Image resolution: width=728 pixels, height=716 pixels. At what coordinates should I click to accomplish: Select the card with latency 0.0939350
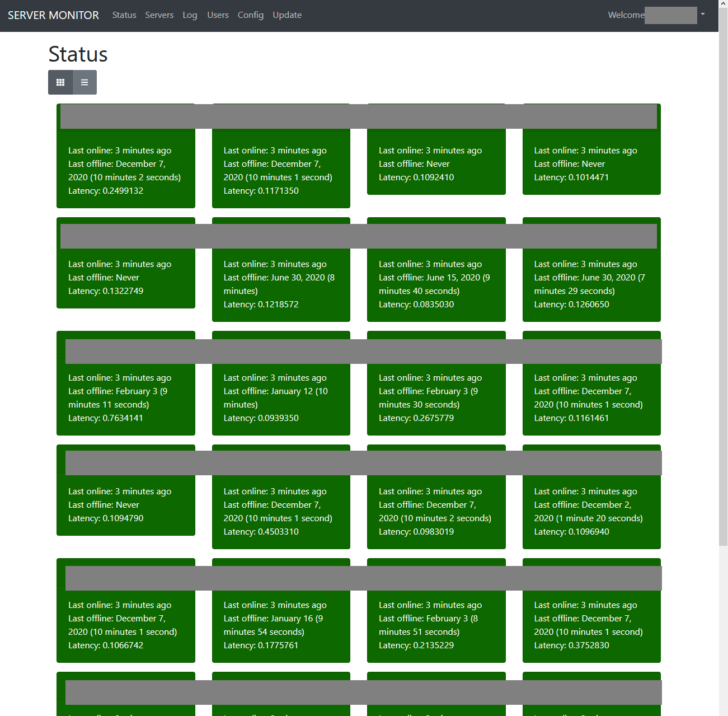[x=281, y=383]
